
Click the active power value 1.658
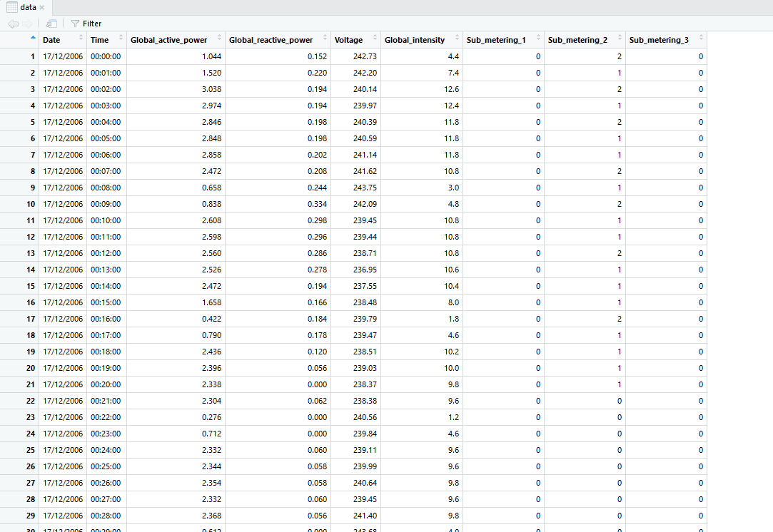(x=211, y=302)
